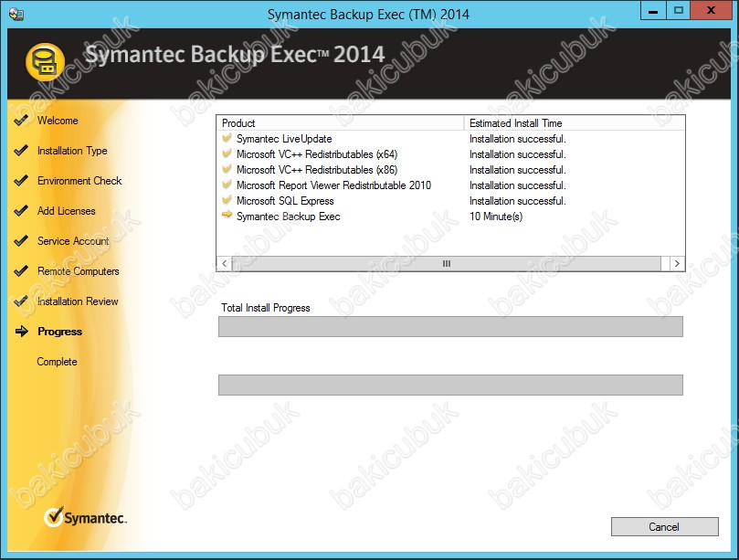Click the 'Total Install Progress' label
The width and height of the screenshot is (739, 560).
(x=266, y=308)
